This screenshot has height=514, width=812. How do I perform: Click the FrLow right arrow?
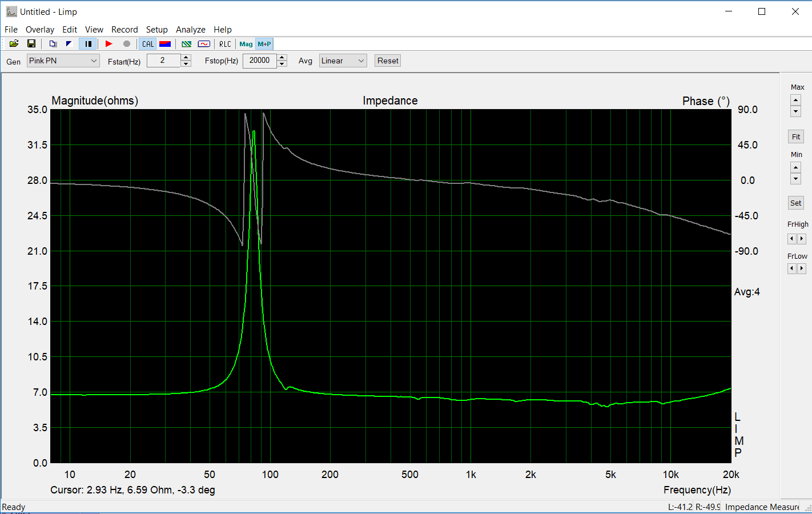(x=801, y=268)
